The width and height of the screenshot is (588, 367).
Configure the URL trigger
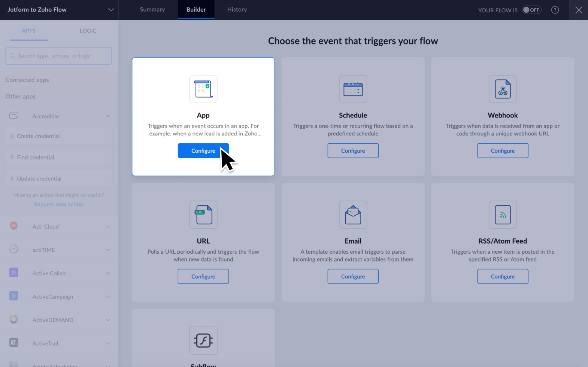pyautogui.click(x=203, y=276)
